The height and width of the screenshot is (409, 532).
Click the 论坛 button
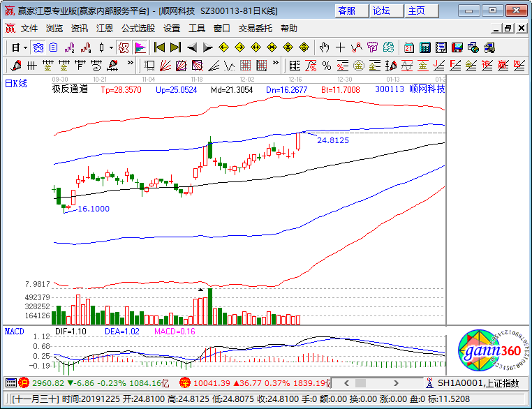click(386, 11)
